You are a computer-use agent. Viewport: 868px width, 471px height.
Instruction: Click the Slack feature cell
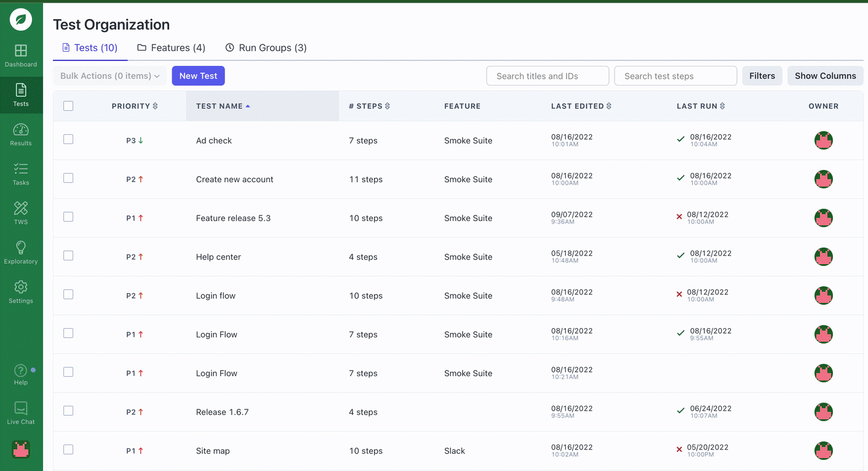[455, 451]
